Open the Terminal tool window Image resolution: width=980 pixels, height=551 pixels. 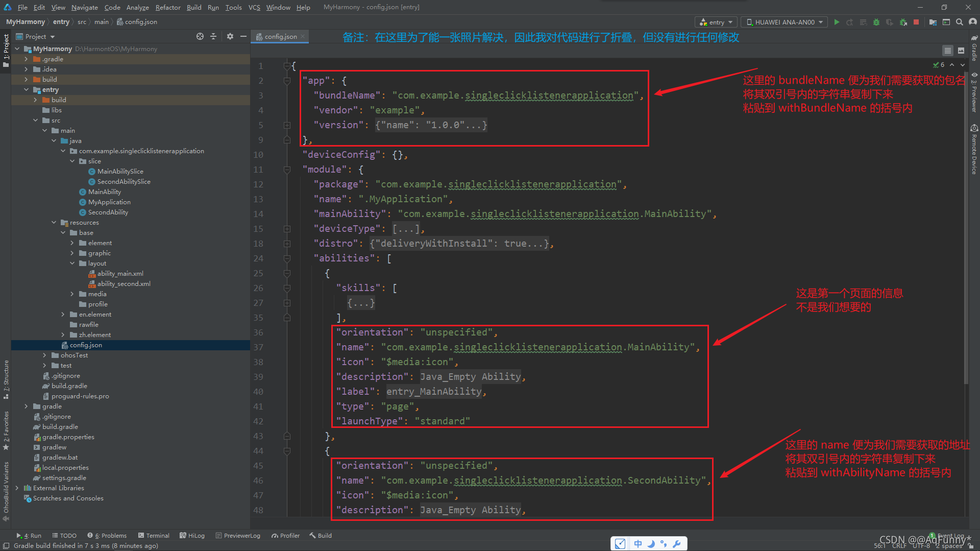pyautogui.click(x=154, y=535)
